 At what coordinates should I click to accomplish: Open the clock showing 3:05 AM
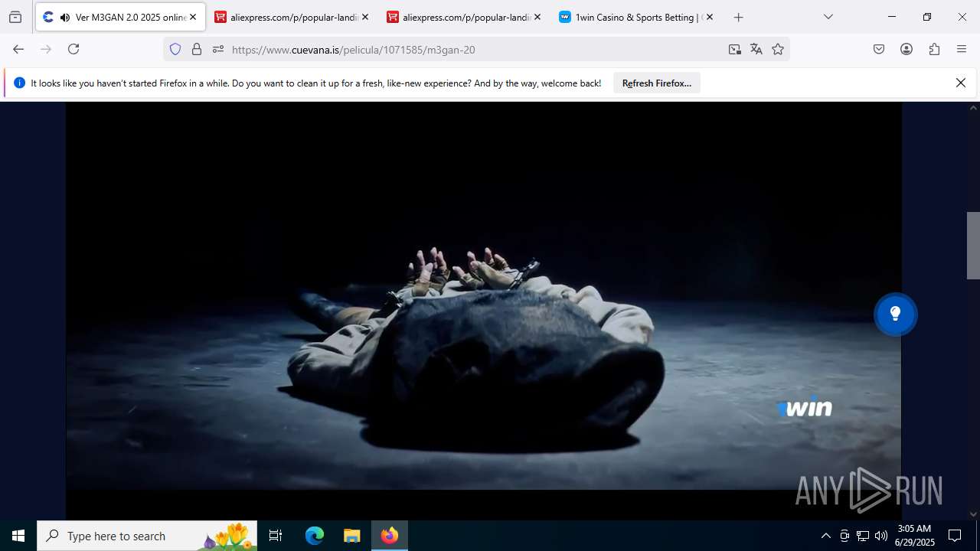[914, 536]
